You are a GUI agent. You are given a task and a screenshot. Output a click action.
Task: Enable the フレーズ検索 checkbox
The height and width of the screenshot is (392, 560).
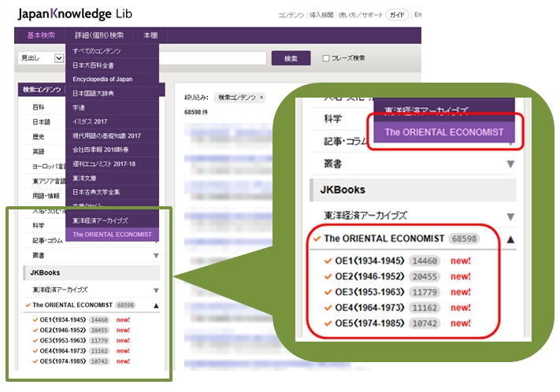[x=326, y=58]
